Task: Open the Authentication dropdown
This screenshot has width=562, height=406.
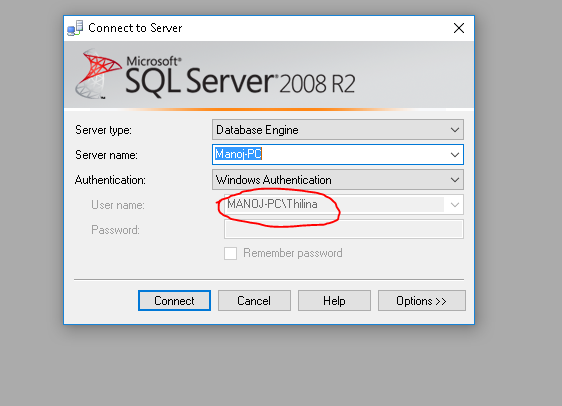Action: (338, 180)
